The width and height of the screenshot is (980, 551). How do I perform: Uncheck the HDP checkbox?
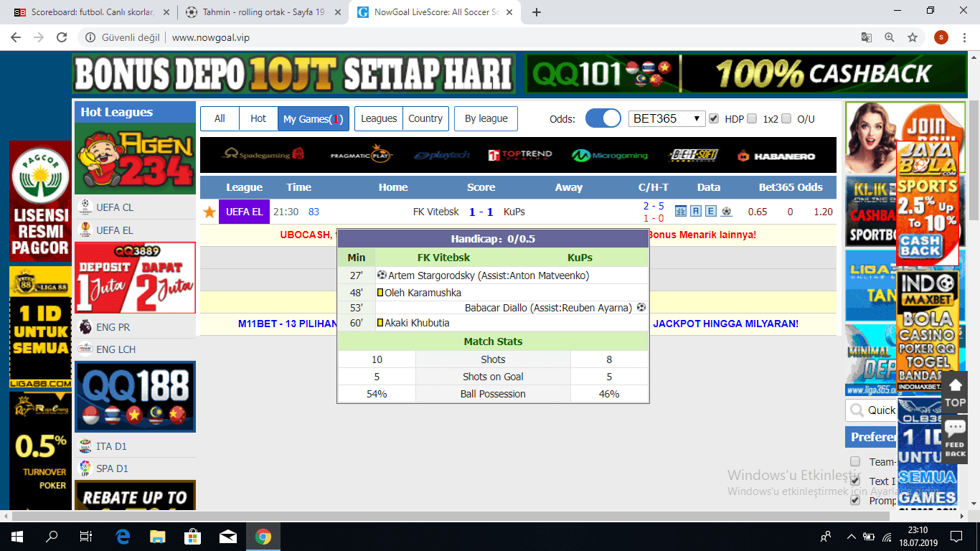713,118
